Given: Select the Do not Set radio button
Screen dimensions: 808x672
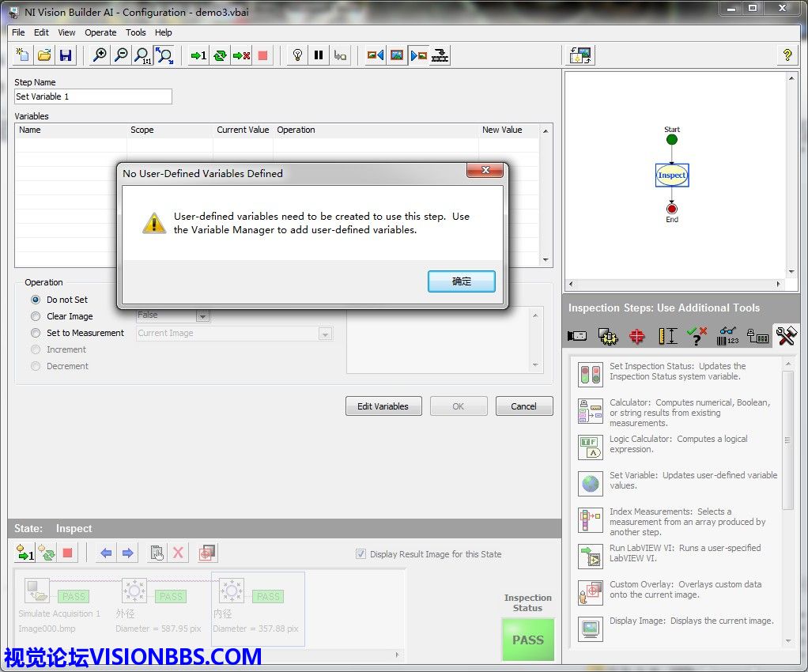Looking at the screenshot, I should [x=36, y=300].
